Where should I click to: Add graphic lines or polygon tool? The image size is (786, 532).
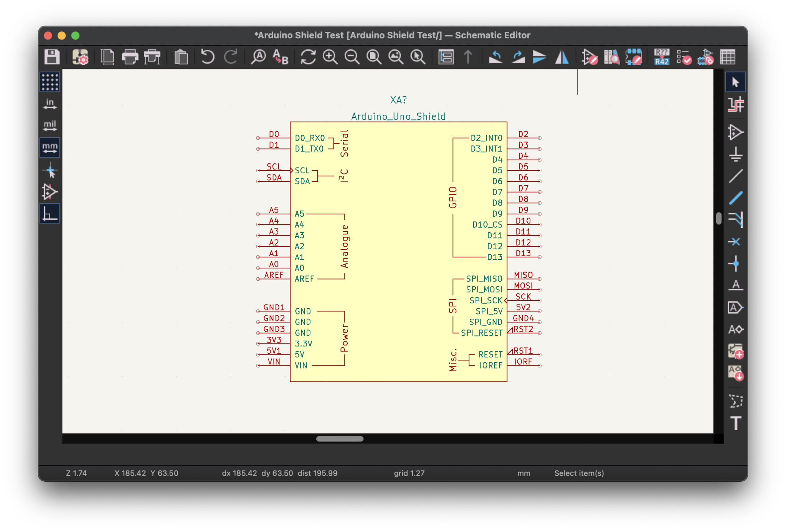click(735, 401)
